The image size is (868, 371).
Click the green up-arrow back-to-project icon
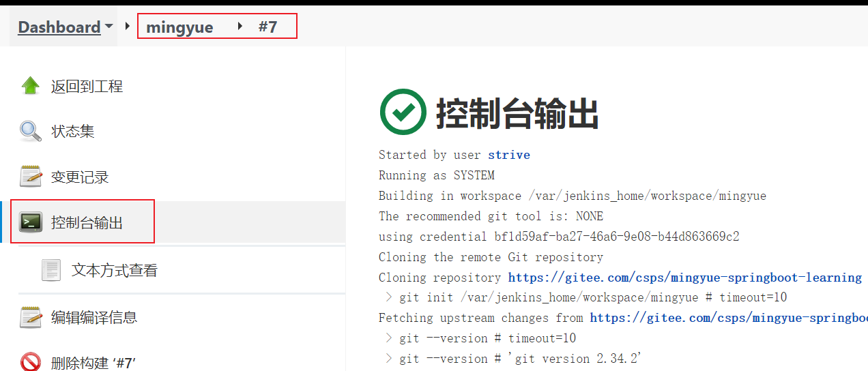pyautogui.click(x=31, y=86)
